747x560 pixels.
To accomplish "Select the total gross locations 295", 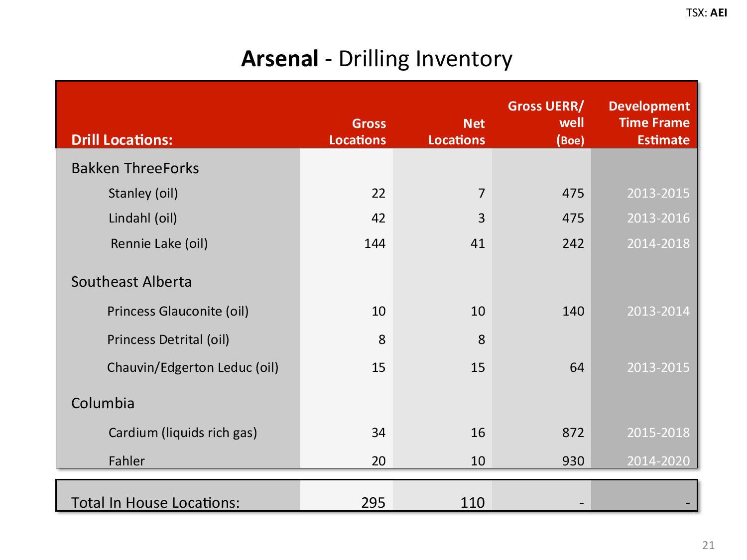I will [x=373, y=503].
